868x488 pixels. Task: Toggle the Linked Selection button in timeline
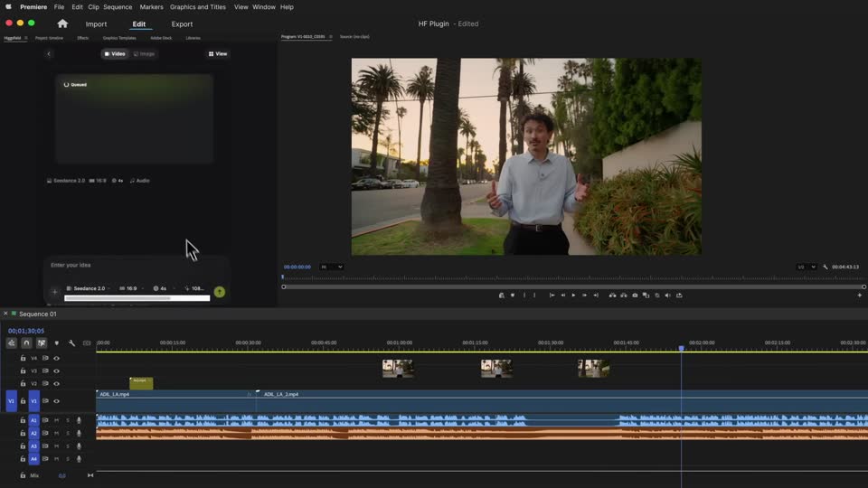[x=42, y=343]
